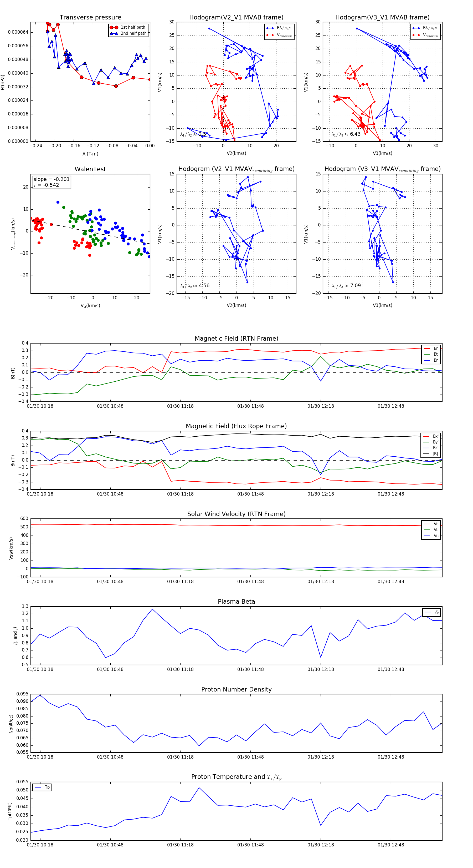
Task: Click V remaining (km/s) y-axis label in WalenTest
Action: click(x=13, y=234)
